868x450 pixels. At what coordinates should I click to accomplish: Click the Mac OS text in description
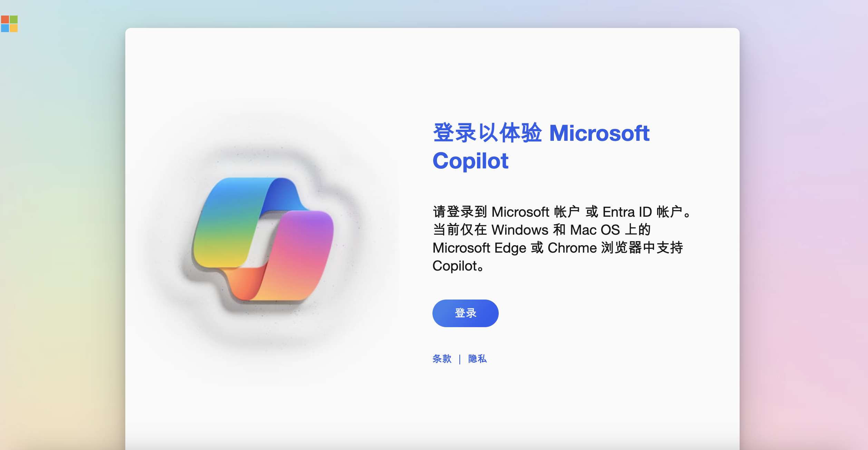[595, 230]
